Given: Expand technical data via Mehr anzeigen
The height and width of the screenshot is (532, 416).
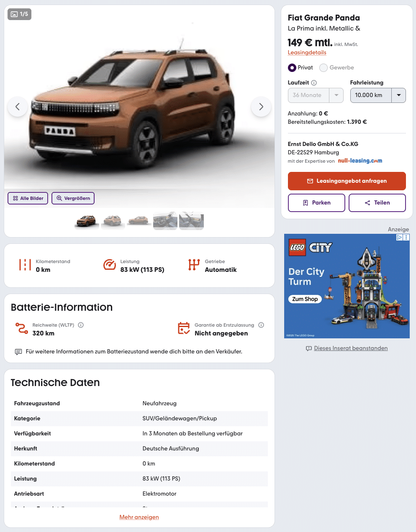Looking at the screenshot, I should click(x=139, y=517).
